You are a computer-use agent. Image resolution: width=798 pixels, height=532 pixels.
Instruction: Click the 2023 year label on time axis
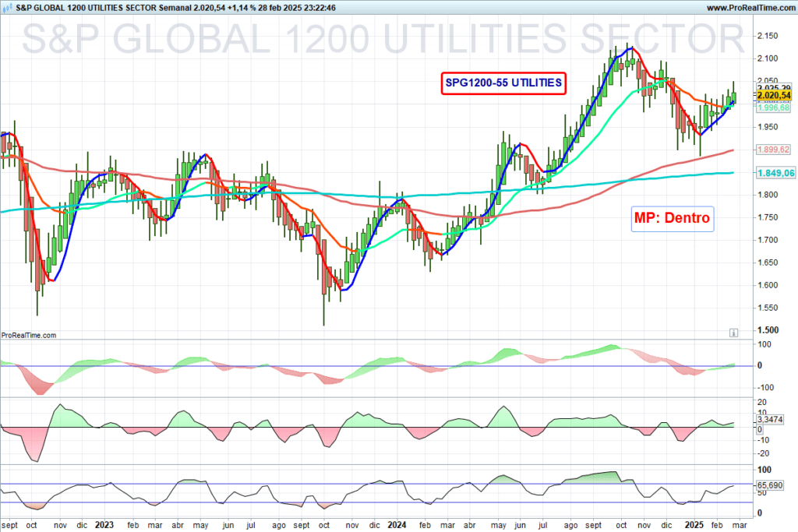click(x=104, y=525)
